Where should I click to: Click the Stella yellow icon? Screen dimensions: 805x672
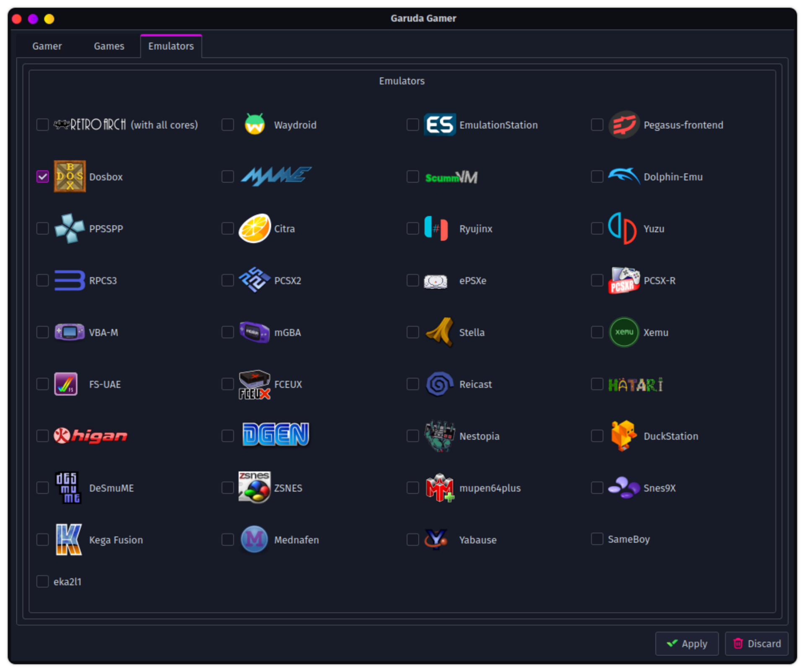pyautogui.click(x=439, y=332)
